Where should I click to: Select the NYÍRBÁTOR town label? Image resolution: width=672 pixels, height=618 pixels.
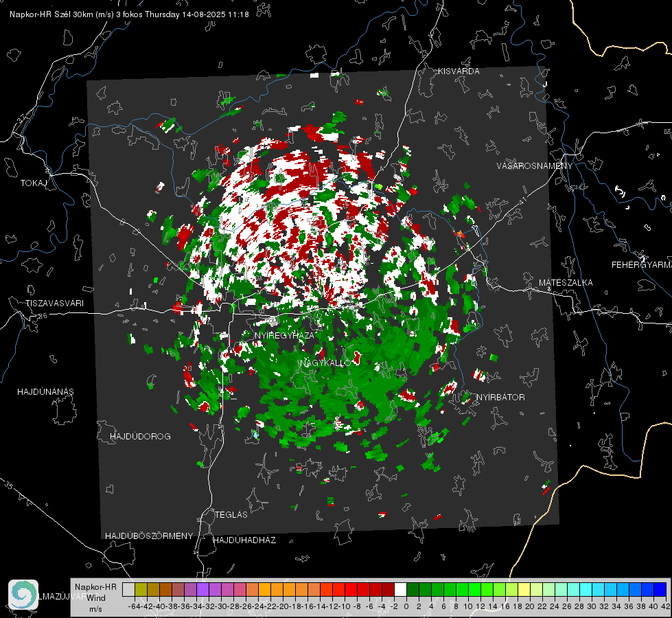(x=500, y=398)
